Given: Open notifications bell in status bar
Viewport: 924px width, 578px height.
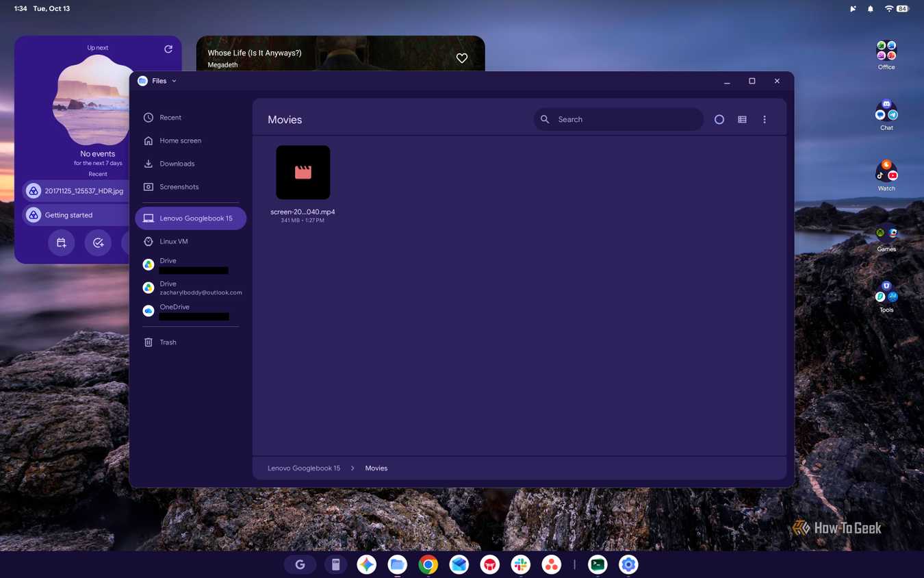Looking at the screenshot, I should 871,9.
